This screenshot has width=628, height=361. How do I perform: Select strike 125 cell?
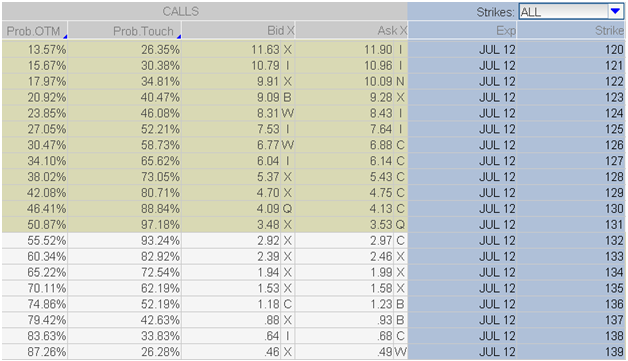[x=571, y=129]
